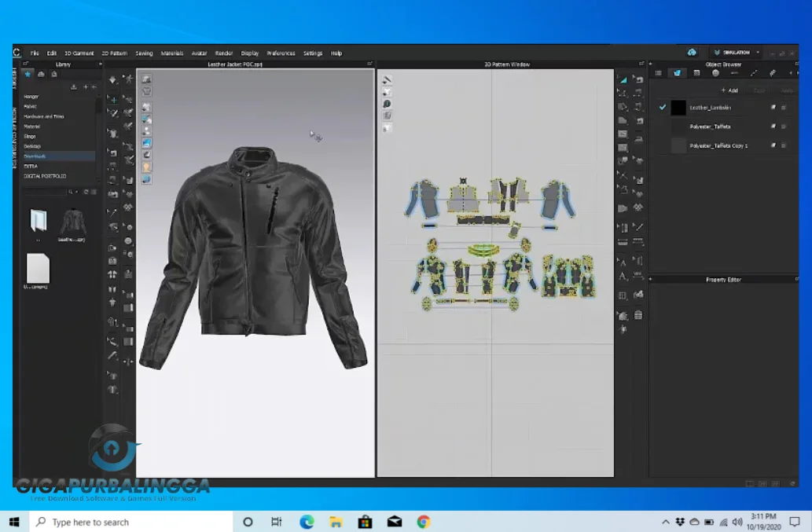Click the Simulate arrow tool in the 3D toolbar
Screen dimensions: 812x532
pyautogui.click(x=112, y=80)
